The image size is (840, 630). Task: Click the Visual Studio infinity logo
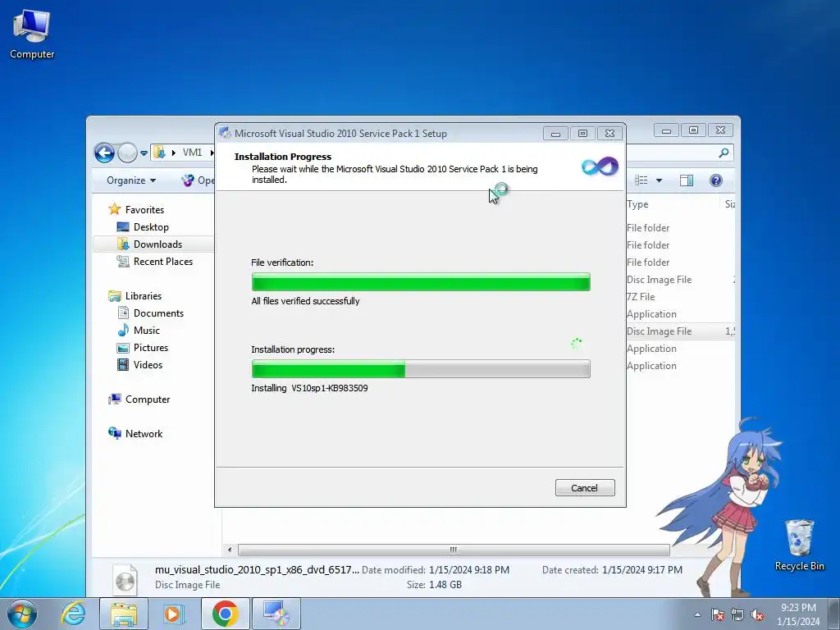click(600, 167)
